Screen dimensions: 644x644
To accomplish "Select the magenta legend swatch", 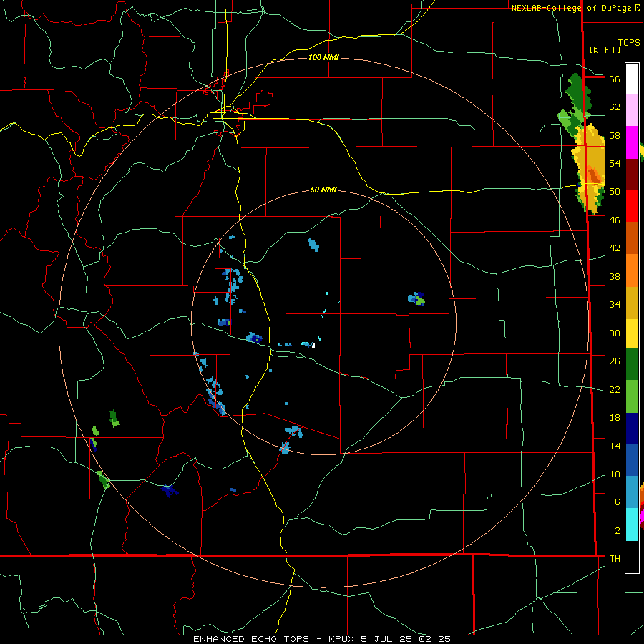I will click(x=632, y=142).
